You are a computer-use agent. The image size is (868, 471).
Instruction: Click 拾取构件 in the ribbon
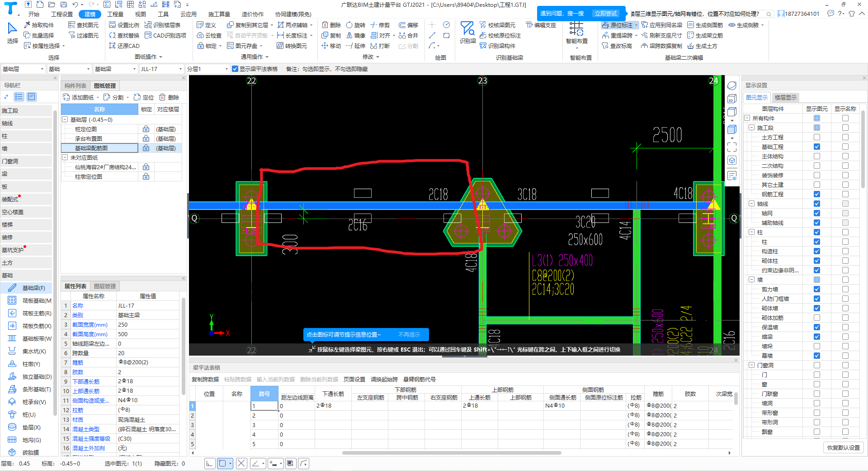(x=39, y=25)
